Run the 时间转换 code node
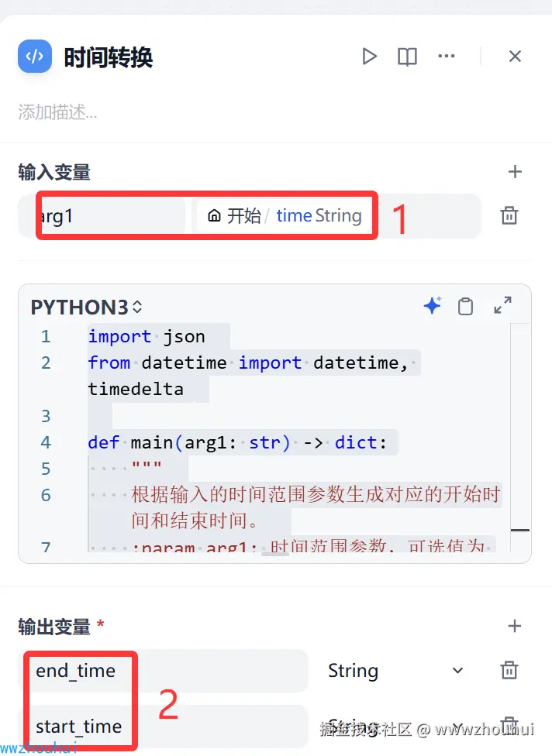This screenshot has width=552, height=756. [369, 57]
